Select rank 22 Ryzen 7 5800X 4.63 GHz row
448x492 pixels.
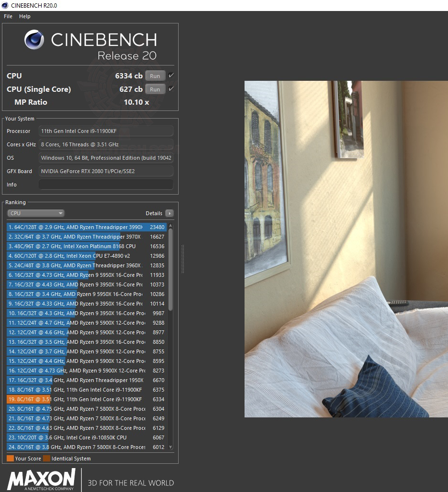tap(86, 428)
